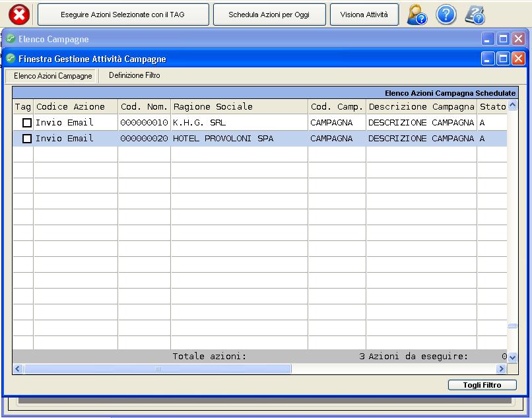Click the Descrizione Campagna column header

pos(421,106)
